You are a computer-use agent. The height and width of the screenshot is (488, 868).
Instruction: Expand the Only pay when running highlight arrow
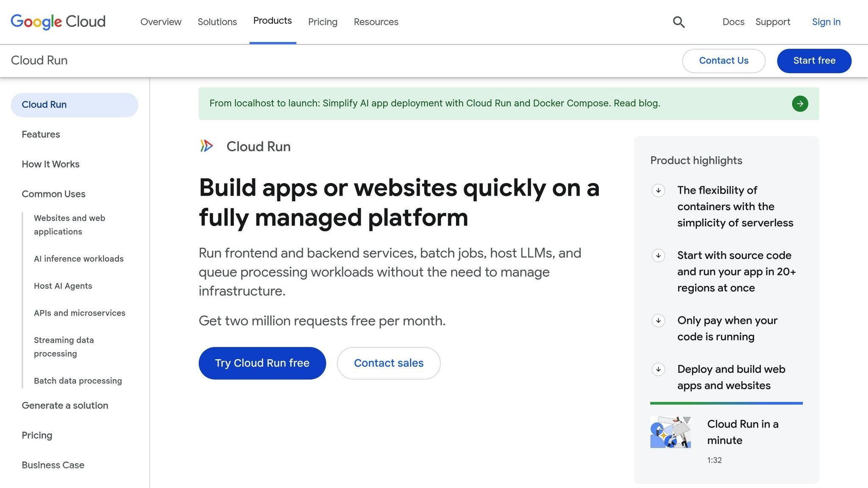(658, 321)
